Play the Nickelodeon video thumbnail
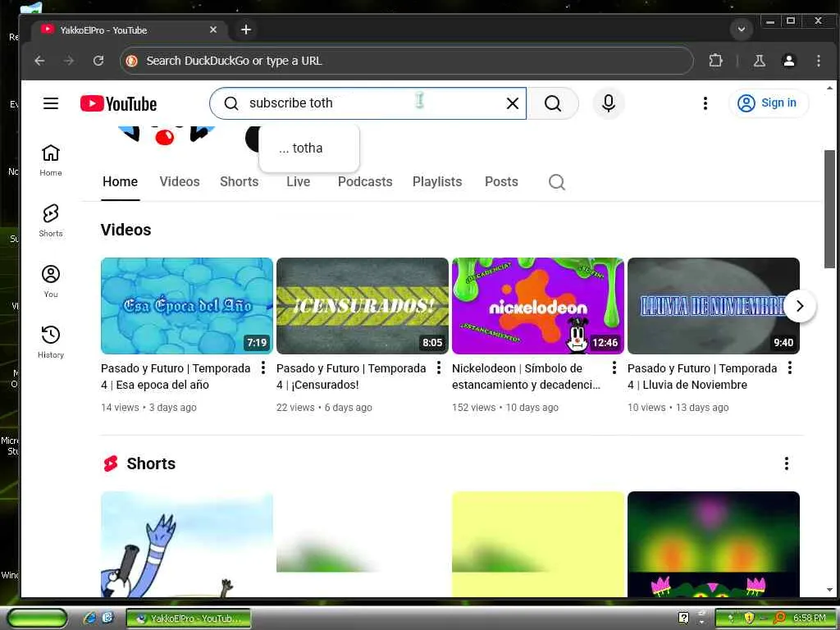 pyautogui.click(x=538, y=306)
